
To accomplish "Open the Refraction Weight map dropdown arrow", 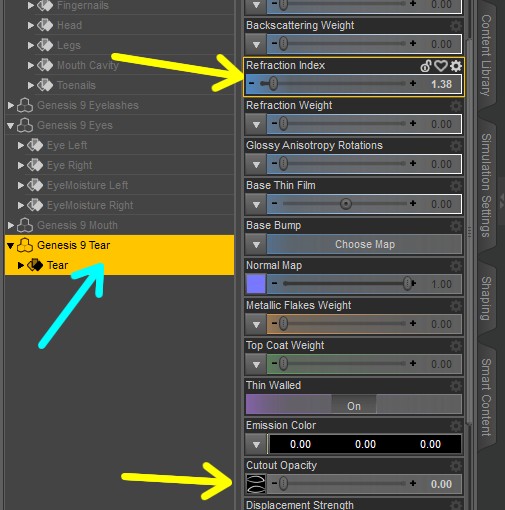I will click(x=256, y=124).
